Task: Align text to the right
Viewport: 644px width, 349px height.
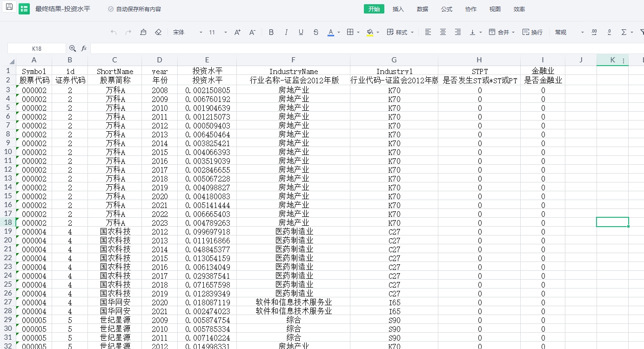Action: click(x=458, y=32)
